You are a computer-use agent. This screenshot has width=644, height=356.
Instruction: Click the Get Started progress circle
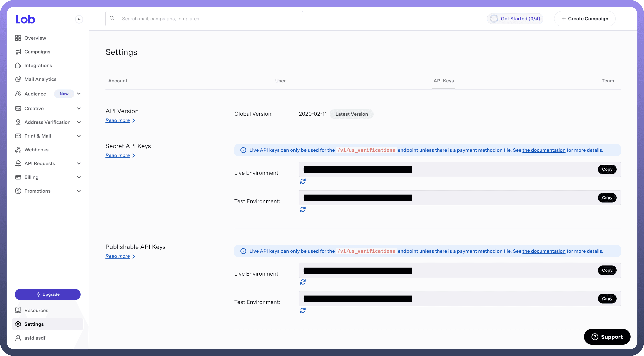pos(494,19)
